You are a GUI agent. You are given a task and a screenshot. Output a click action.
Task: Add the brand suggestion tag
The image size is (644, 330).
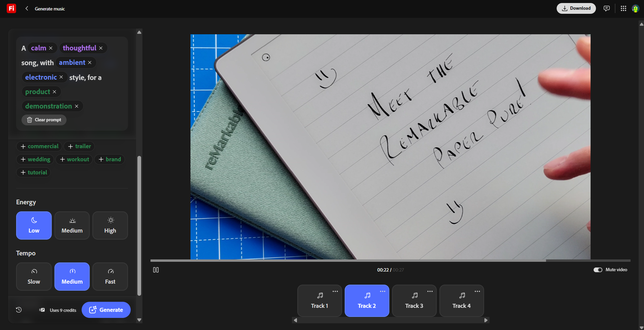pos(110,159)
